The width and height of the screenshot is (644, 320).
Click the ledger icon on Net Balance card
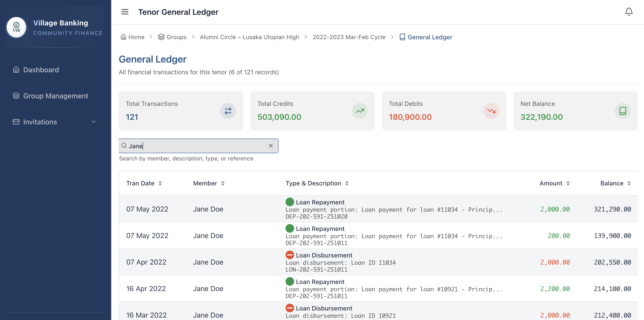point(622,111)
